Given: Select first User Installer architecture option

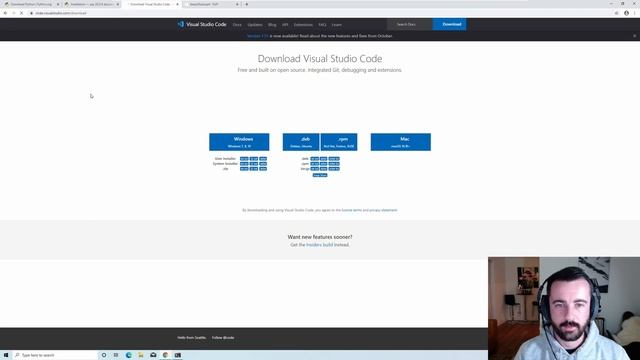Looking at the screenshot, I should click(244, 159).
